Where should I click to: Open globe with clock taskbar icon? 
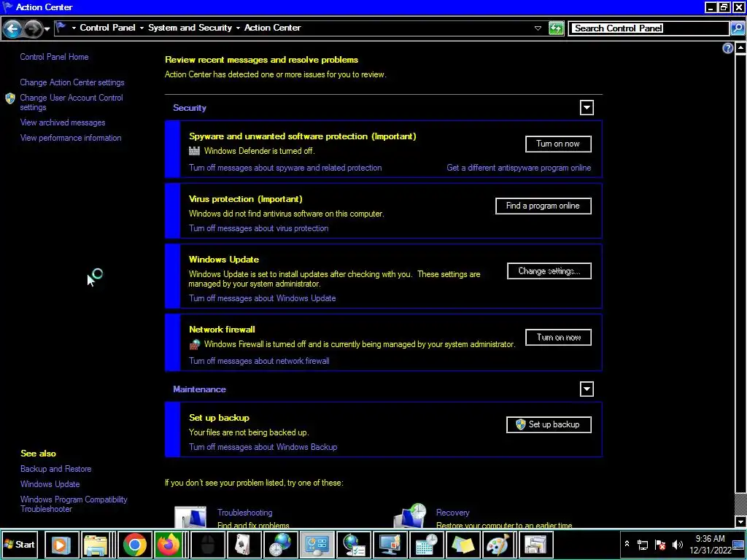pyautogui.click(x=279, y=545)
